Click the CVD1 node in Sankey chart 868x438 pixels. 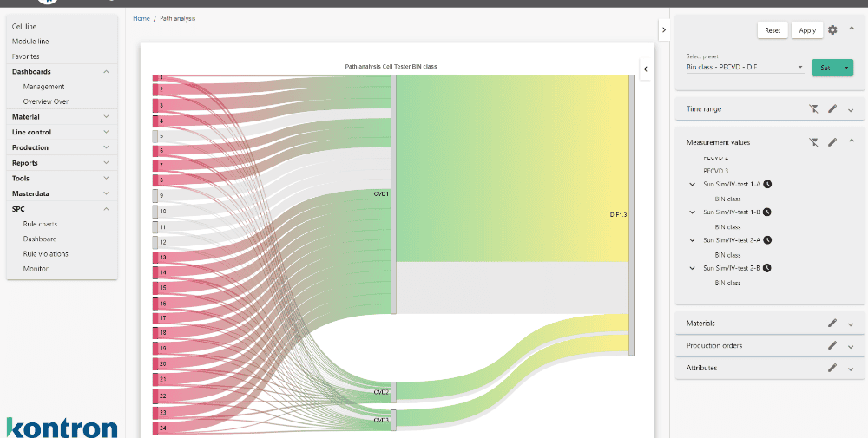point(393,194)
